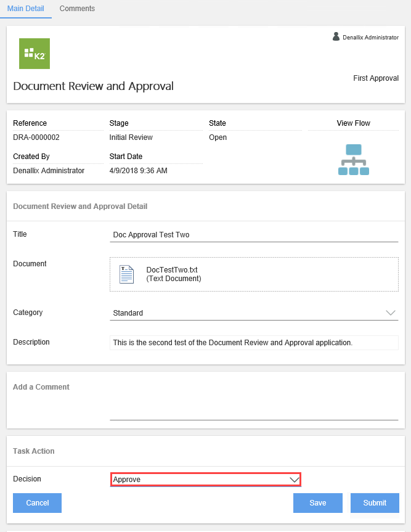The image size is (411, 532).
Task: Submit the task action
Action: tap(375, 502)
